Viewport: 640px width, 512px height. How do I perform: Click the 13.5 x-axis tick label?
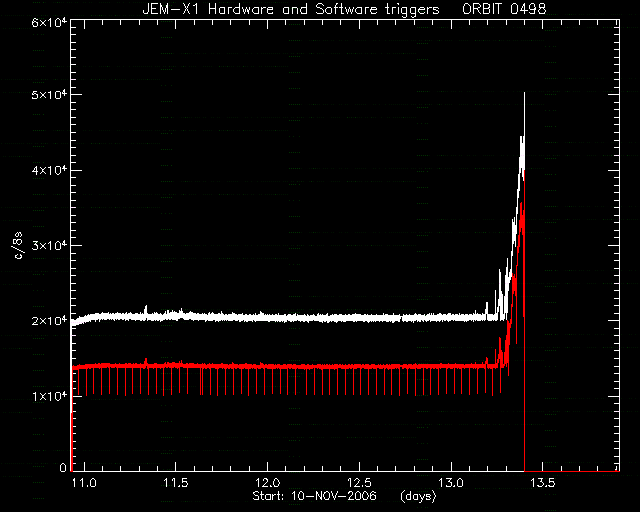coord(543,483)
